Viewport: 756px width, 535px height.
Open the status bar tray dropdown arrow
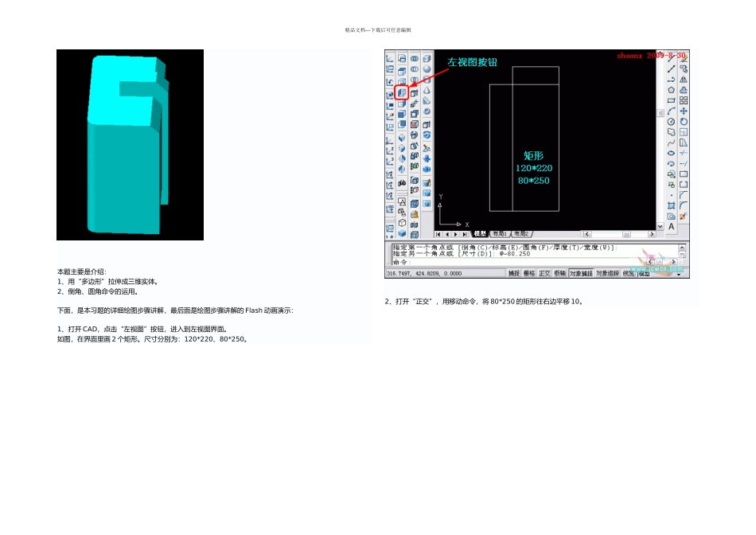(679, 275)
